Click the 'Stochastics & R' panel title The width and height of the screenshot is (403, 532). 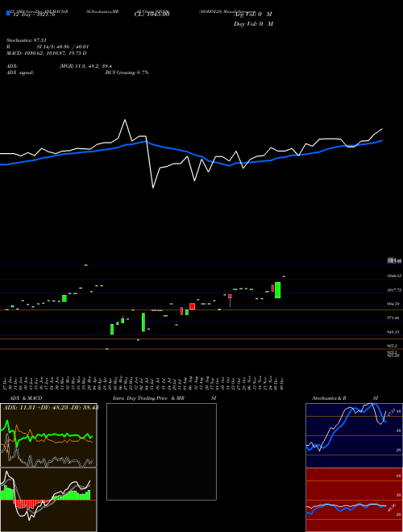click(x=329, y=398)
